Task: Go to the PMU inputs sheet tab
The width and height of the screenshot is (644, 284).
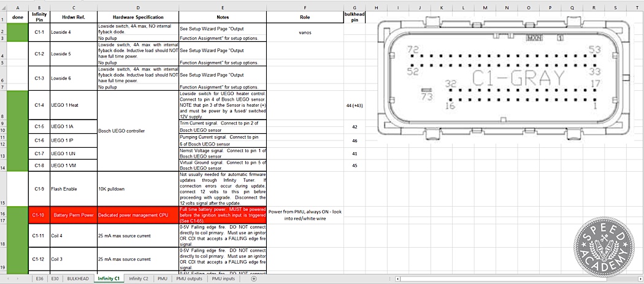Action: (223, 278)
